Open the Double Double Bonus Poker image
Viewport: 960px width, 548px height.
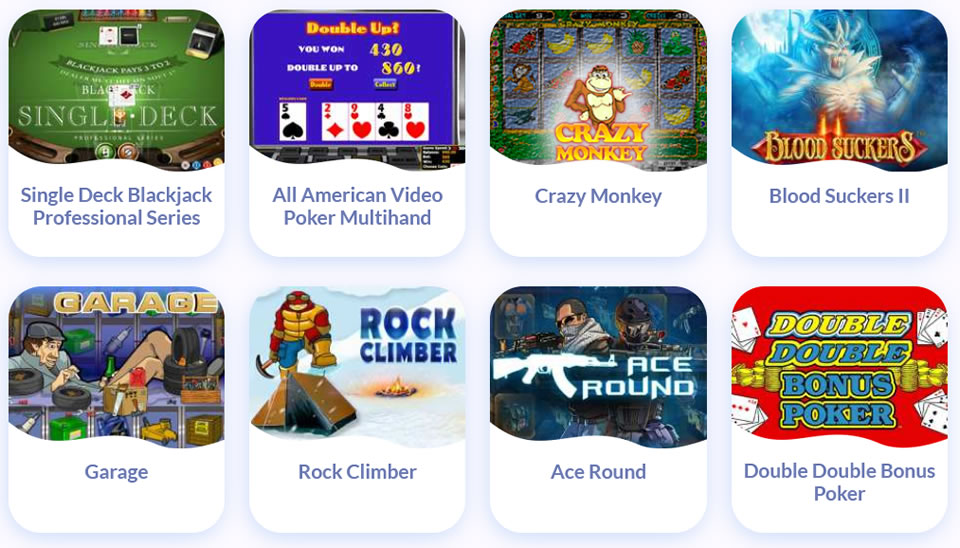point(839,366)
